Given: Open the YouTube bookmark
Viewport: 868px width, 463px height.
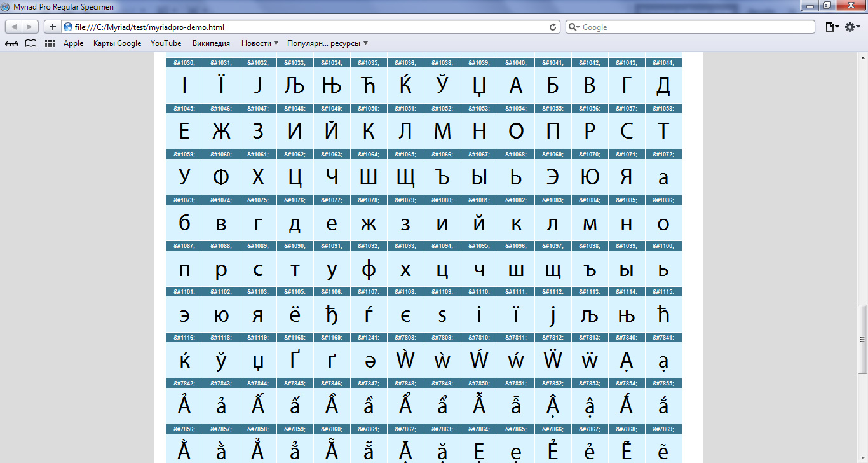Looking at the screenshot, I should point(166,43).
